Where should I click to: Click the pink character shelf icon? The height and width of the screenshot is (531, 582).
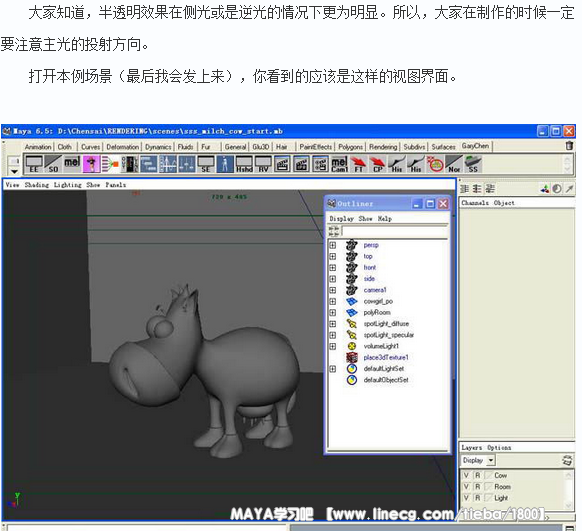point(91,164)
